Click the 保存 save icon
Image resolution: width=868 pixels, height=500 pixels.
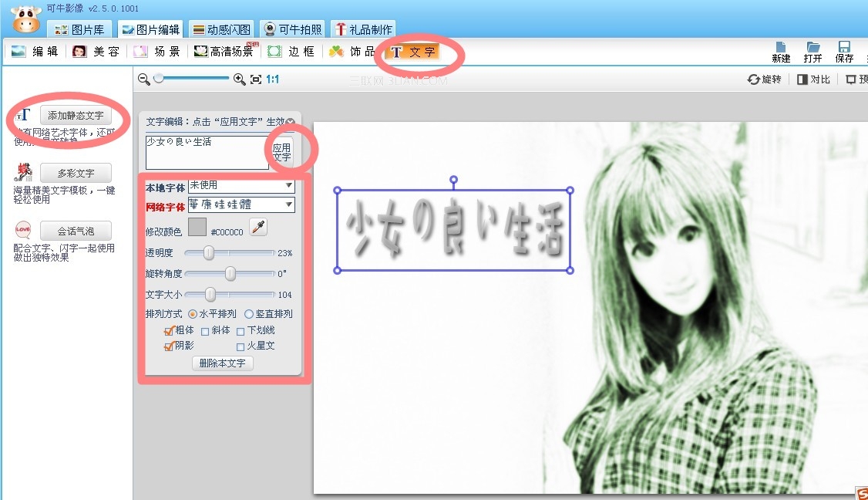(x=844, y=52)
